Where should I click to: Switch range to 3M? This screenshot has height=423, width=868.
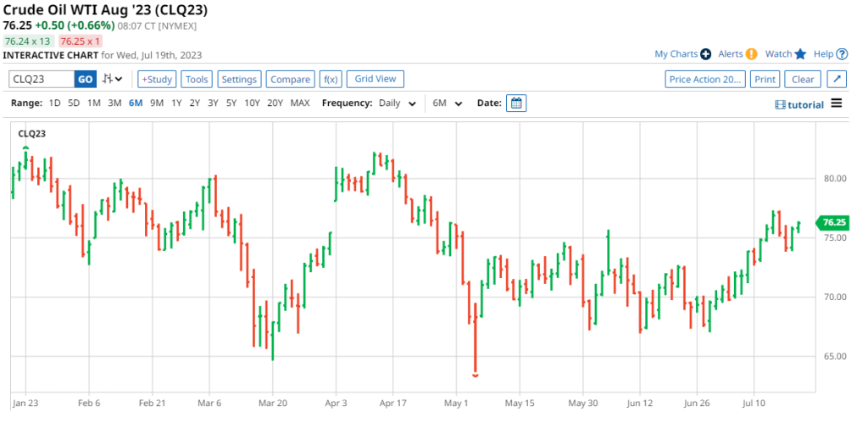point(114,103)
